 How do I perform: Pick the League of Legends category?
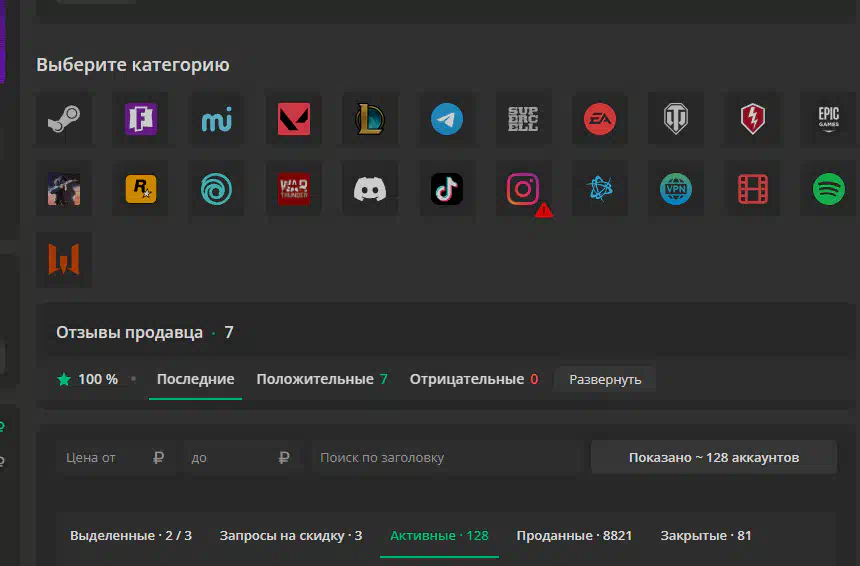[x=370, y=119]
